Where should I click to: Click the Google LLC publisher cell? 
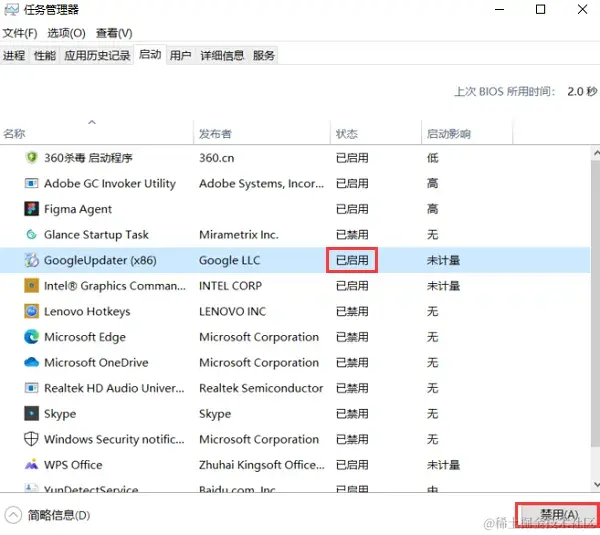click(x=229, y=260)
